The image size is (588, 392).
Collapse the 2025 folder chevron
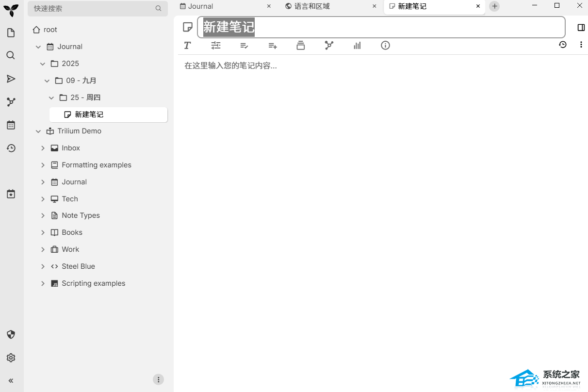[43, 64]
